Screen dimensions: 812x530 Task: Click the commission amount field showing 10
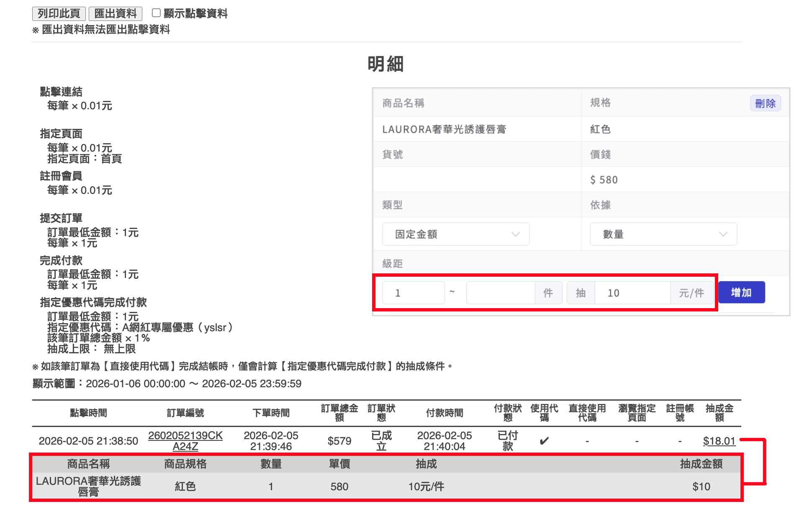pyautogui.click(x=632, y=293)
